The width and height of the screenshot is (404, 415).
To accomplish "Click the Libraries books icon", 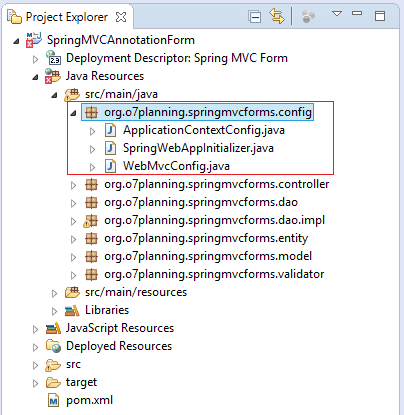I will (x=72, y=310).
